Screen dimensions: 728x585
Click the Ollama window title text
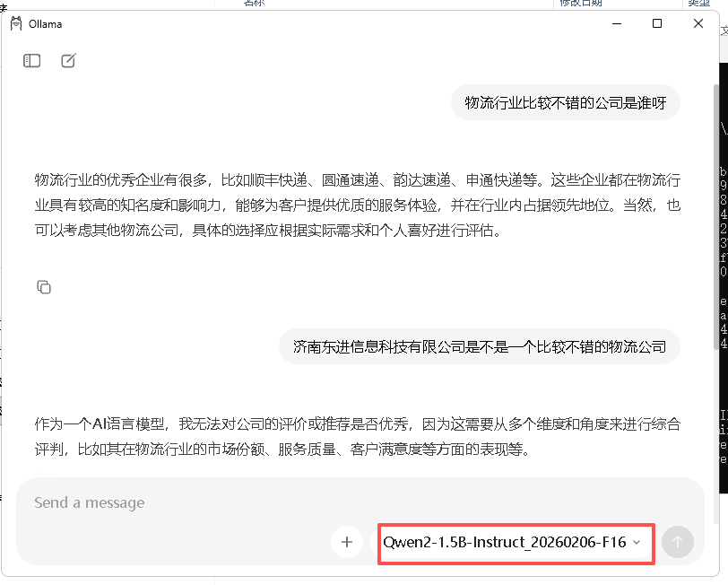coord(45,24)
